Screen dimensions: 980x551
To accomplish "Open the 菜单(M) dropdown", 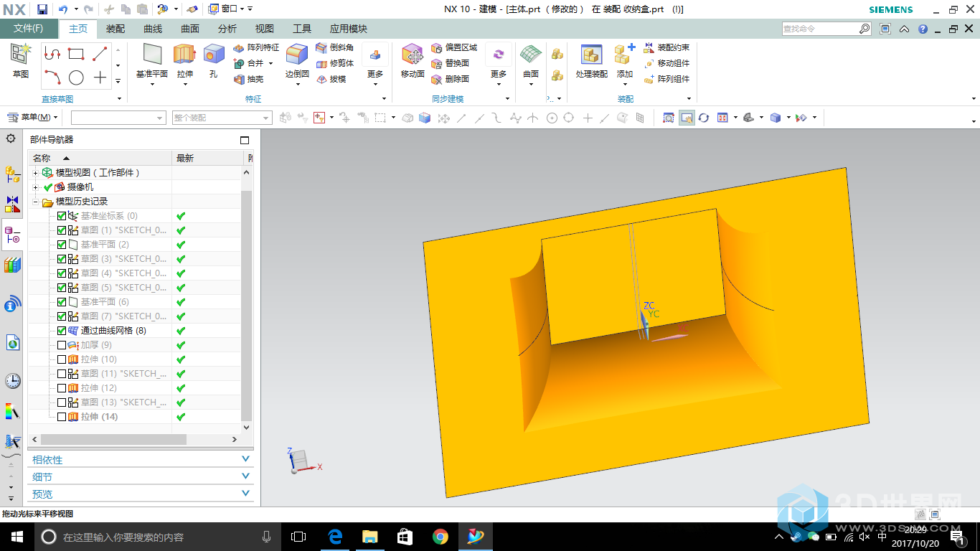I will click(x=32, y=117).
